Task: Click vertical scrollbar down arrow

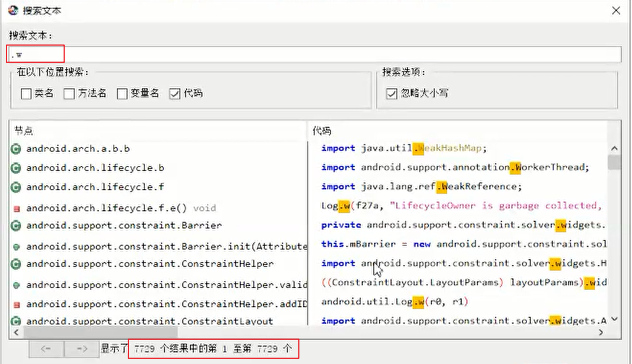Action: (614, 319)
